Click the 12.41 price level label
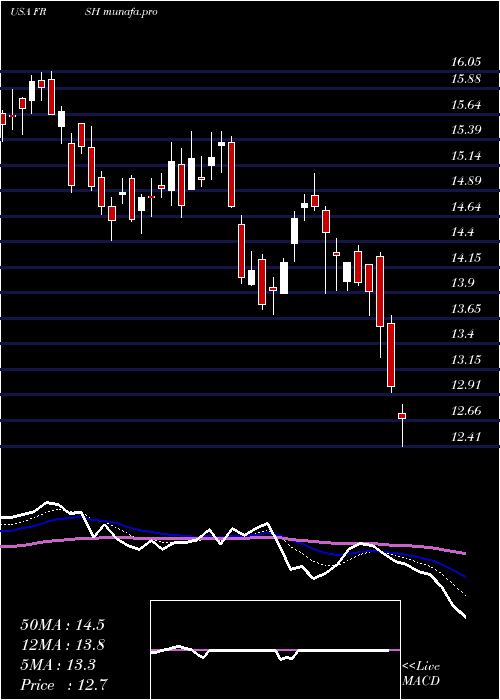The width and height of the screenshot is (500, 700). click(x=466, y=436)
